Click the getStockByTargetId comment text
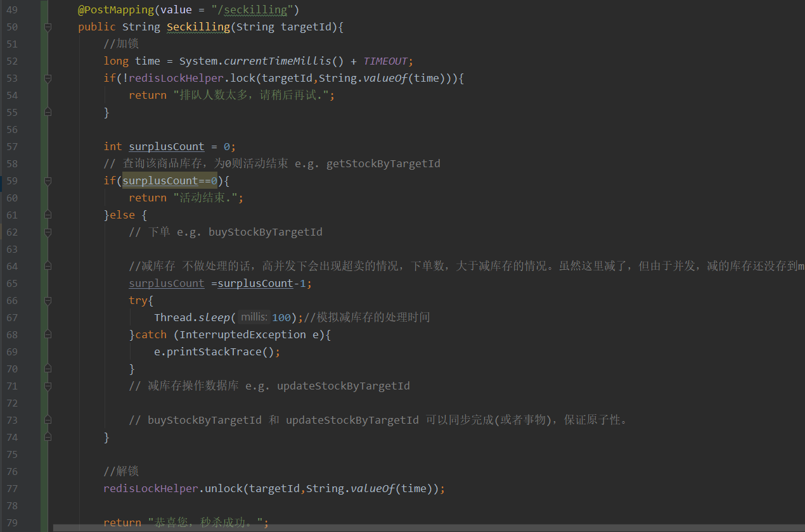Screen dimensions: 805x532 pos(383,164)
